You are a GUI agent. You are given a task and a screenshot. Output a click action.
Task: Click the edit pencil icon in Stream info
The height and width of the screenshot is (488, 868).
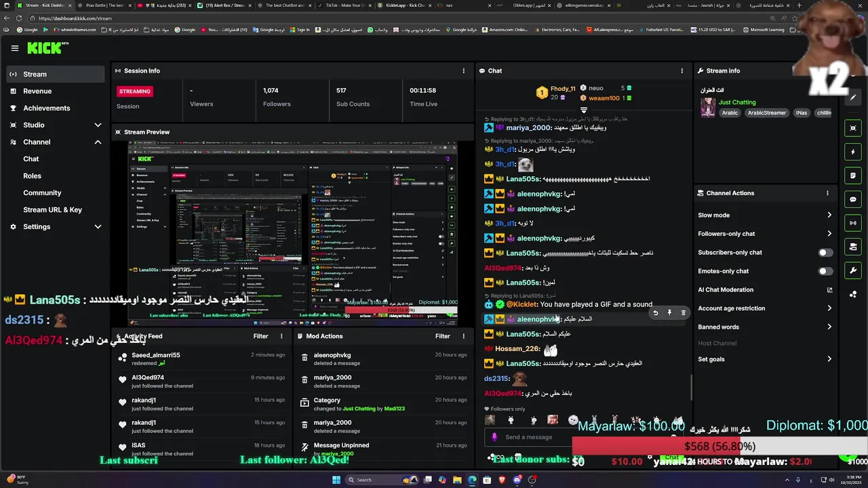(x=853, y=97)
